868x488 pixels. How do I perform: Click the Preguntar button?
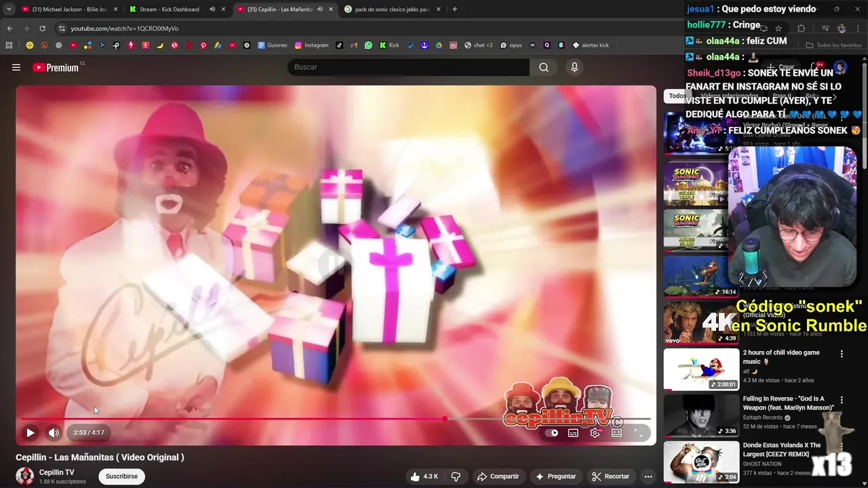click(555, 476)
